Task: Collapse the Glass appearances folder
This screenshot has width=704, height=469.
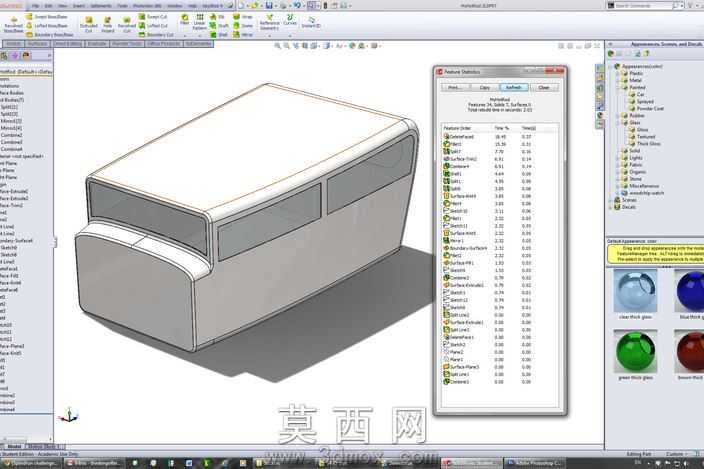Action: pos(618,123)
